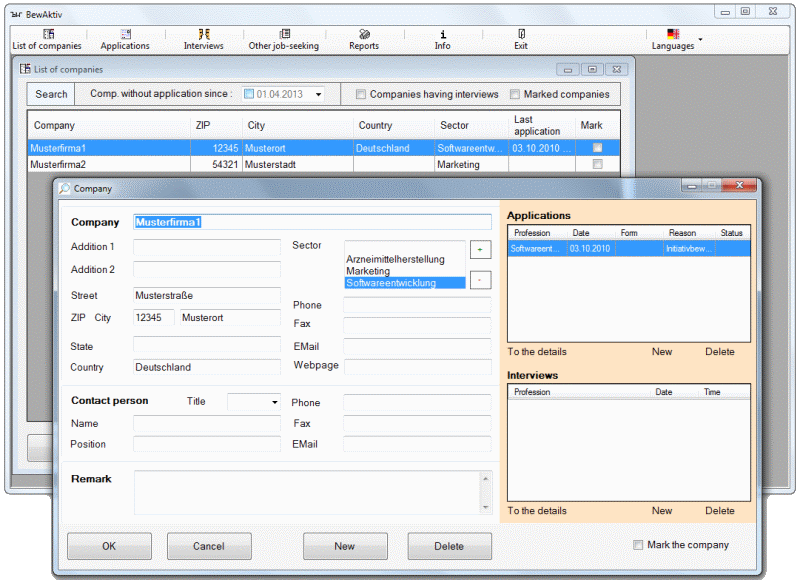Sort by ZIP column header

pos(216,125)
